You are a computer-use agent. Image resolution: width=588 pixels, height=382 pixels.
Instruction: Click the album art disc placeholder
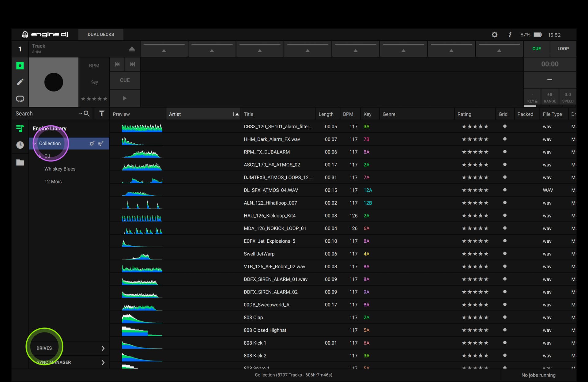click(54, 82)
